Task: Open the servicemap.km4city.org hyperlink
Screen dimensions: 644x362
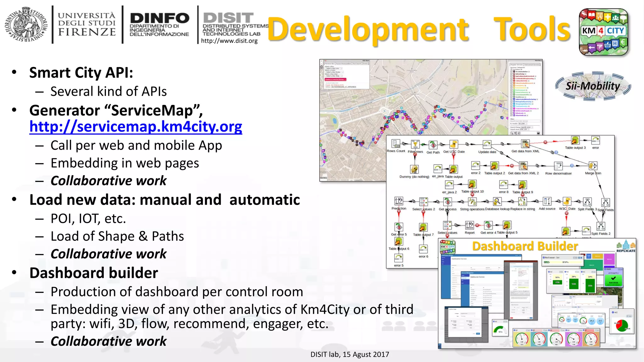Action: pyautogui.click(x=136, y=126)
